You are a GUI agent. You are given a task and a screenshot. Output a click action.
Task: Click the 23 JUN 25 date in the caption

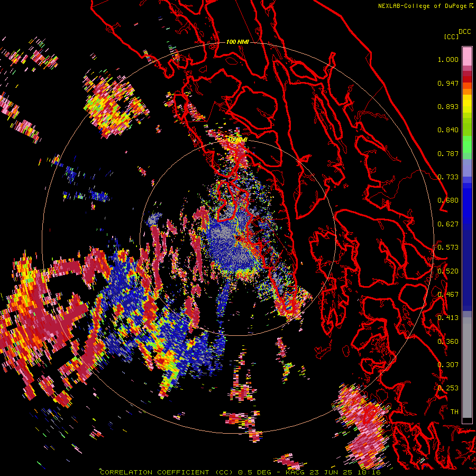[x=332, y=472]
